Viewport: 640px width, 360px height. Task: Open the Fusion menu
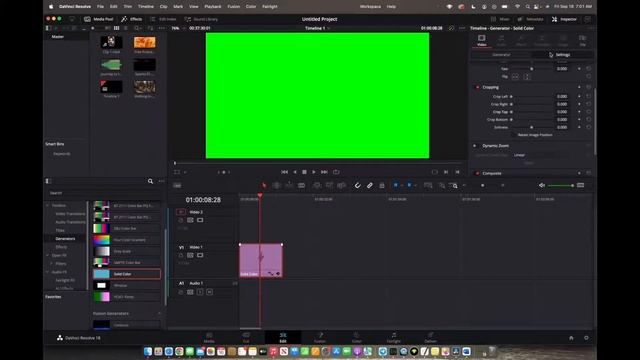click(x=233, y=7)
